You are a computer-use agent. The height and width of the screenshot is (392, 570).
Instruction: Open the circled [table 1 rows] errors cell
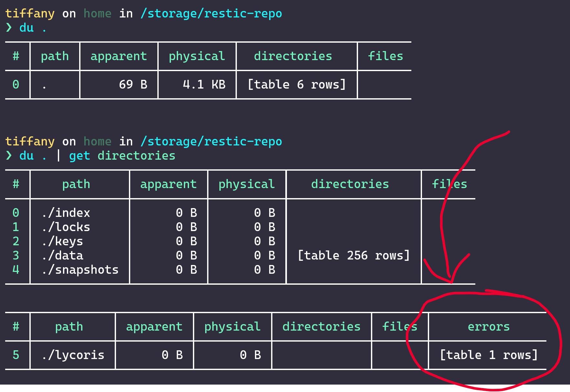489,355
